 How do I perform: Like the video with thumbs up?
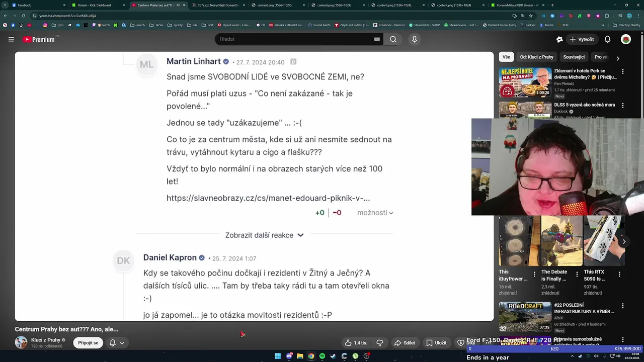coord(356,343)
